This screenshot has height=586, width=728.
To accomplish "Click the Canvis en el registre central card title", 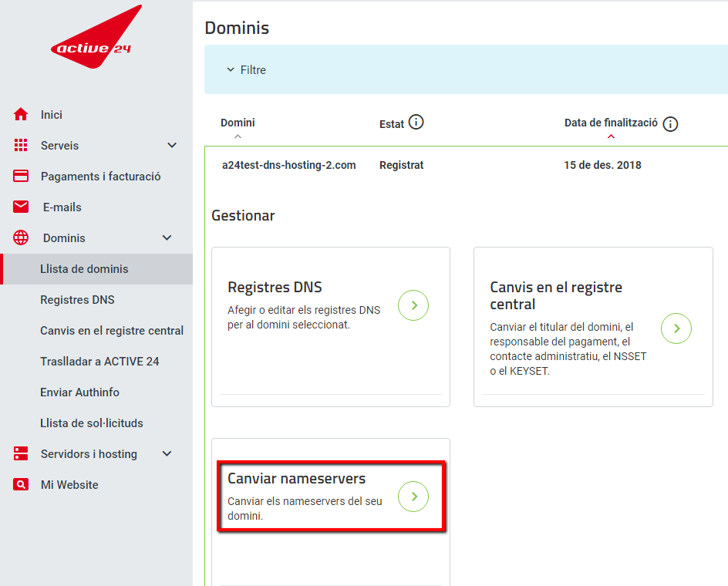I will pyautogui.click(x=556, y=295).
